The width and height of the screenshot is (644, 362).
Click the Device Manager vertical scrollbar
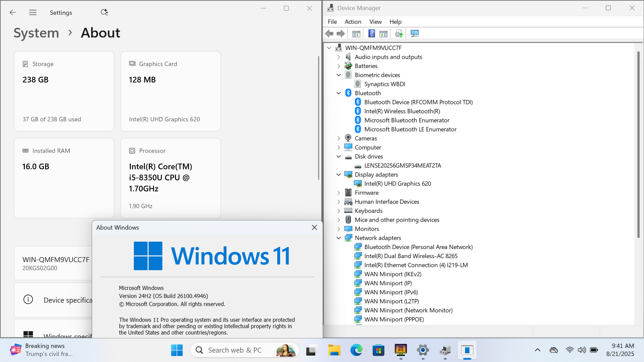pyautogui.click(x=639, y=144)
